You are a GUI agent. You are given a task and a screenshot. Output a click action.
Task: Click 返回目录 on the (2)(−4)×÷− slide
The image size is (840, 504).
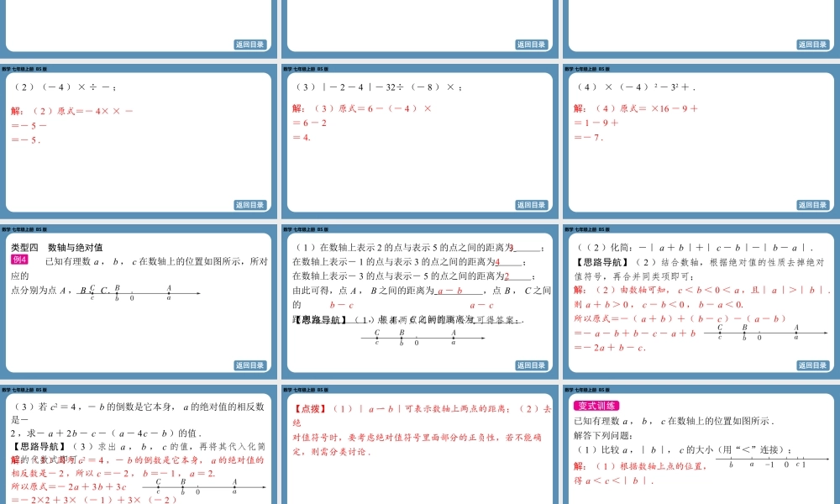pos(249,205)
